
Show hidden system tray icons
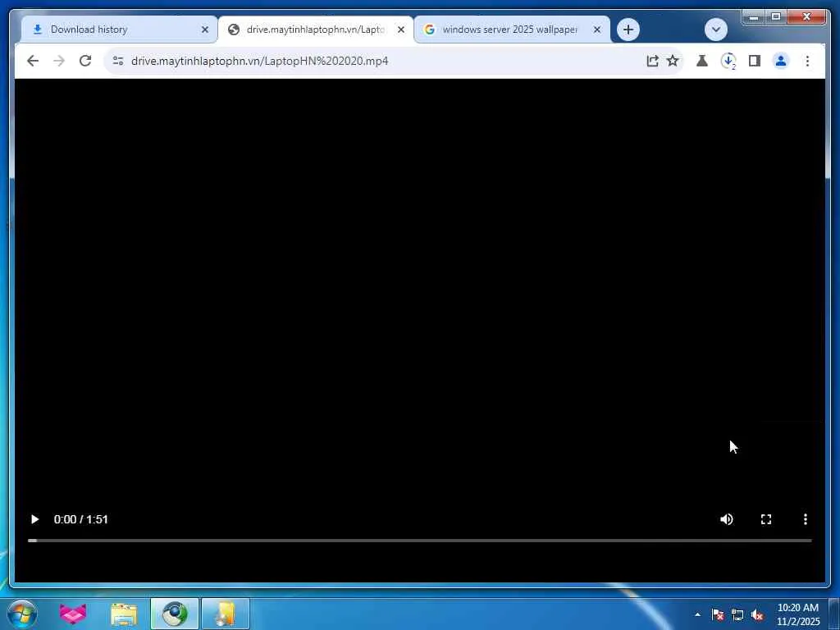[x=697, y=614]
